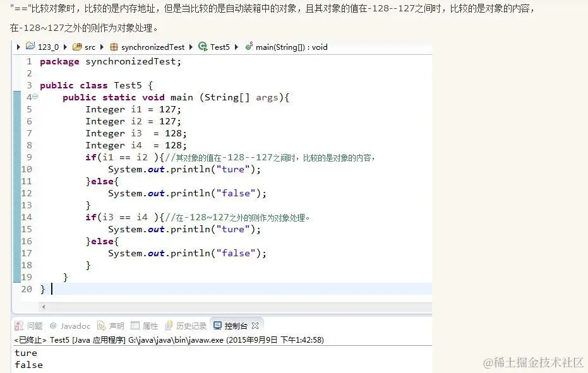588x373 pixels.
Task: Switch to the Javadoc tab
Action: 75,326
